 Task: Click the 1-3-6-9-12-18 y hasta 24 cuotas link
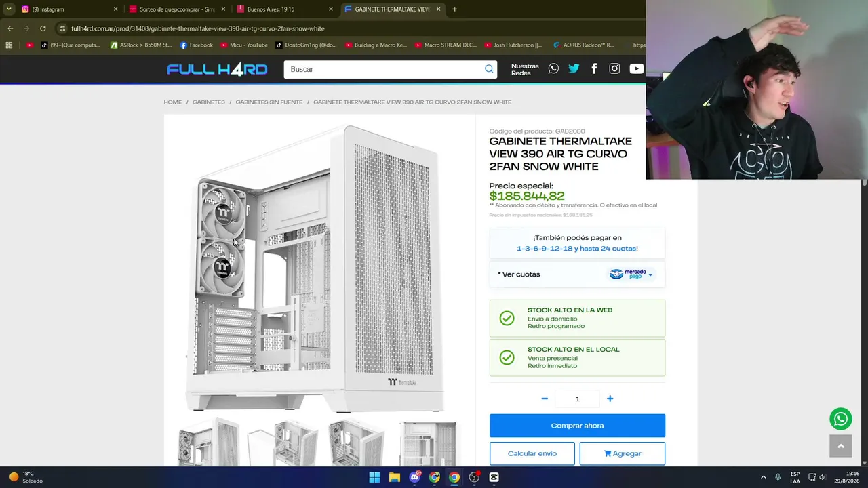click(x=577, y=249)
